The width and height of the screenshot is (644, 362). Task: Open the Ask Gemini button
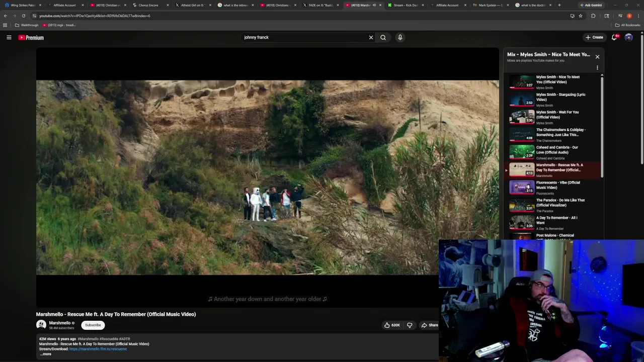pyautogui.click(x=591, y=5)
